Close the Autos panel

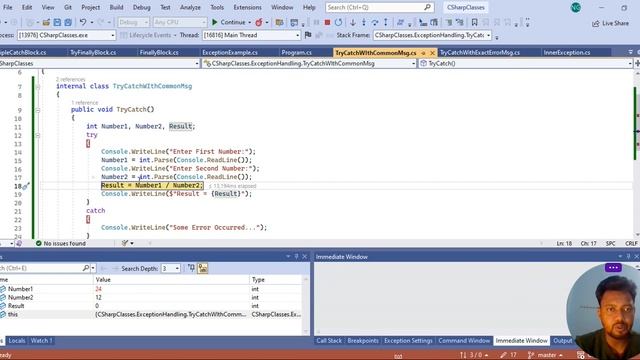pos(304,256)
